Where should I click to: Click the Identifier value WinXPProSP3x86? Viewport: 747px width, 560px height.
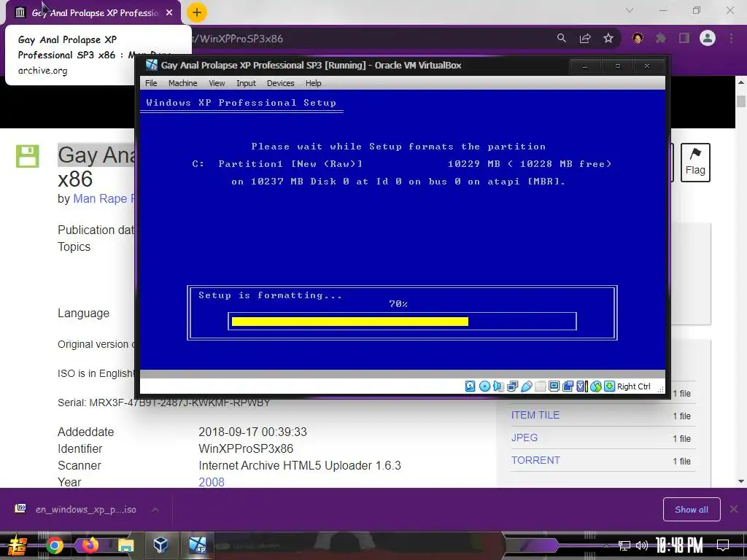(246, 448)
